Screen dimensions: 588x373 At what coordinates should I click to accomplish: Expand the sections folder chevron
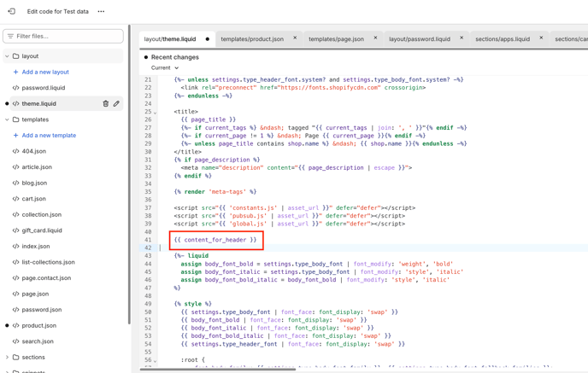tap(7, 357)
